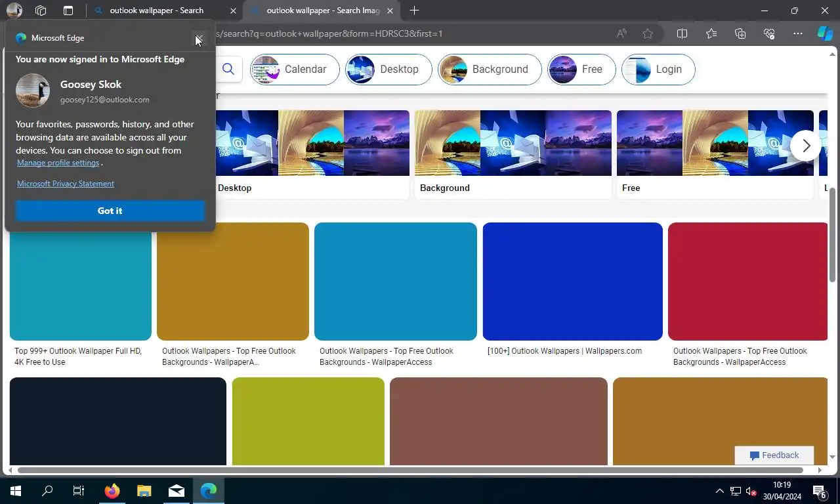
Task: Click the search magnifier icon
Action: pyautogui.click(x=228, y=69)
